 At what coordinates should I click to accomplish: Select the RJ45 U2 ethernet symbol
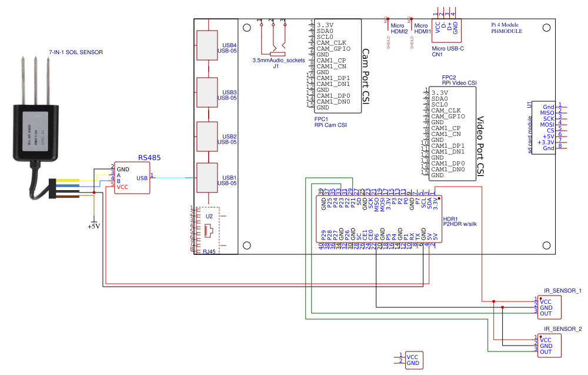(208, 230)
